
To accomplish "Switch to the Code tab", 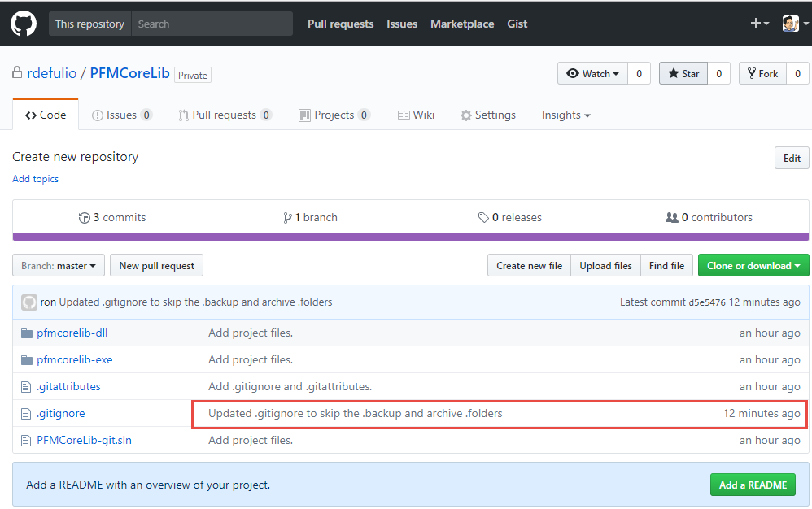I will coord(46,115).
